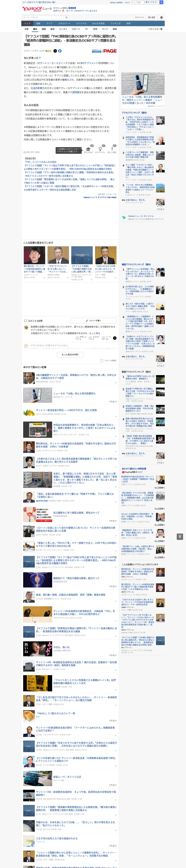Open the スポーツ category
186x868 pixels.
click(76, 29)
